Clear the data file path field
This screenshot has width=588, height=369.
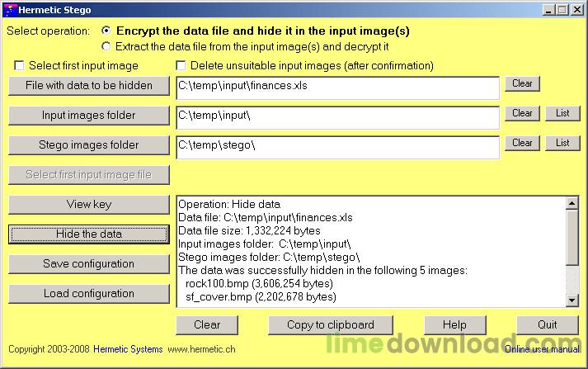(x=522, y=83)
